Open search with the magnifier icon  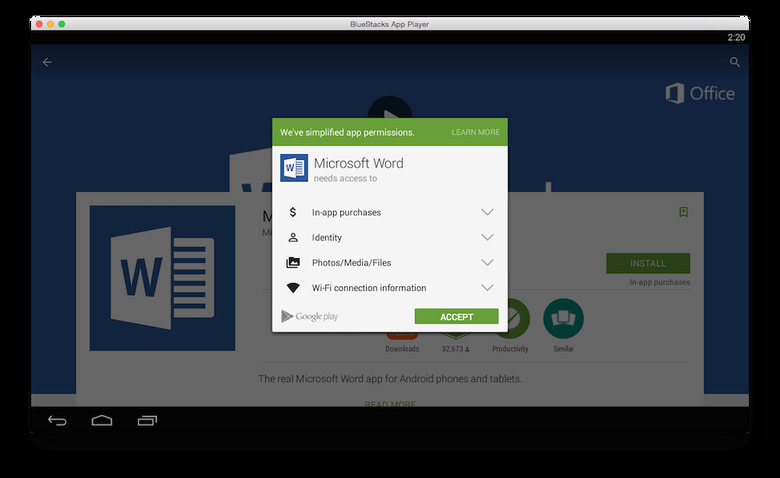tap(735, 62)
